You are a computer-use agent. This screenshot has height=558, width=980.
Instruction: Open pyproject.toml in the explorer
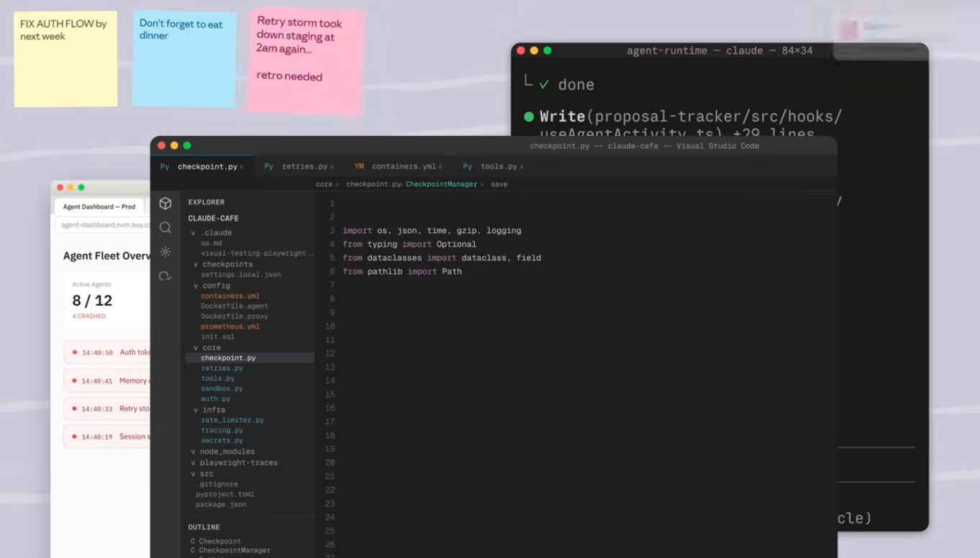pyautogui.click(x=225, y=494)
